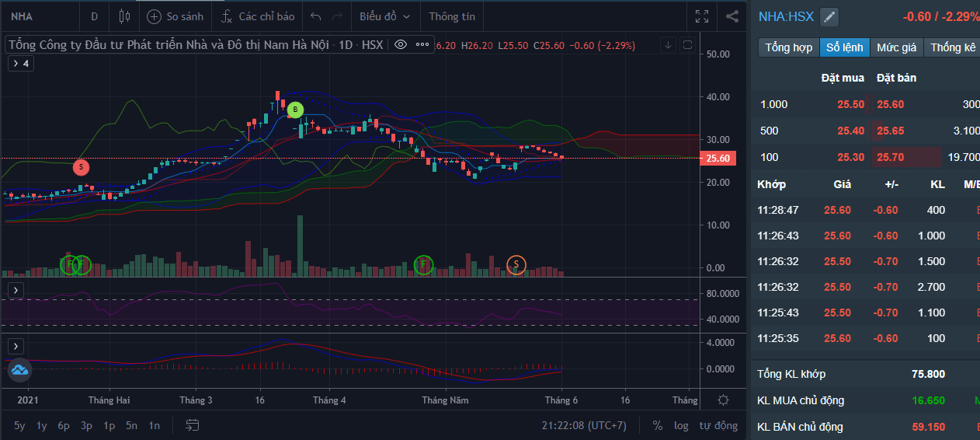Undo the last chart action

point(315,16)
